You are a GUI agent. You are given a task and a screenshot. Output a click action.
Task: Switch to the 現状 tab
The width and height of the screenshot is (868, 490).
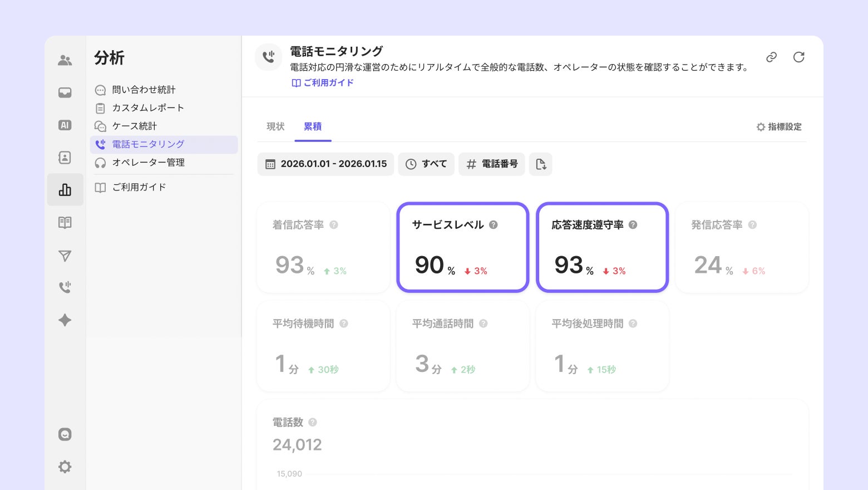[x=275, y=127]
